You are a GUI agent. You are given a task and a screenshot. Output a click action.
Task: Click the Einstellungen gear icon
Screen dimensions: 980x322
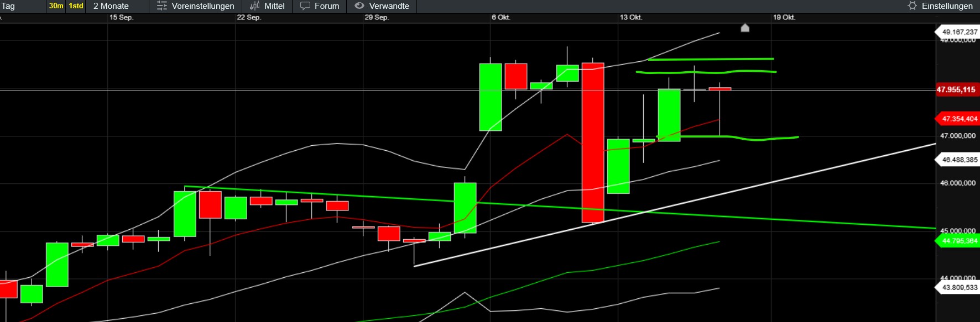[913, 6]
